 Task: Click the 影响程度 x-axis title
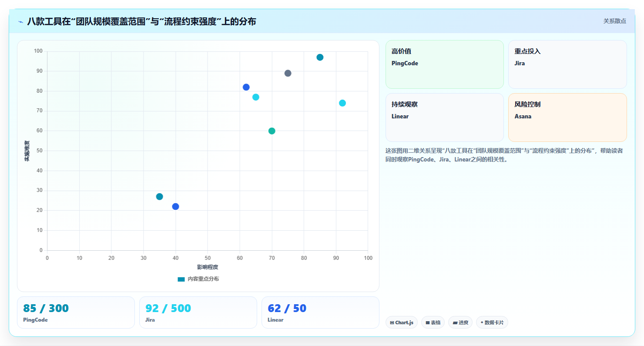[208, 267]
